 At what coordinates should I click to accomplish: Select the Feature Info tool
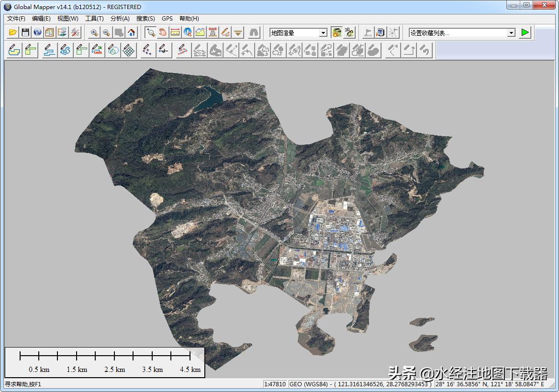coord(188,33)
